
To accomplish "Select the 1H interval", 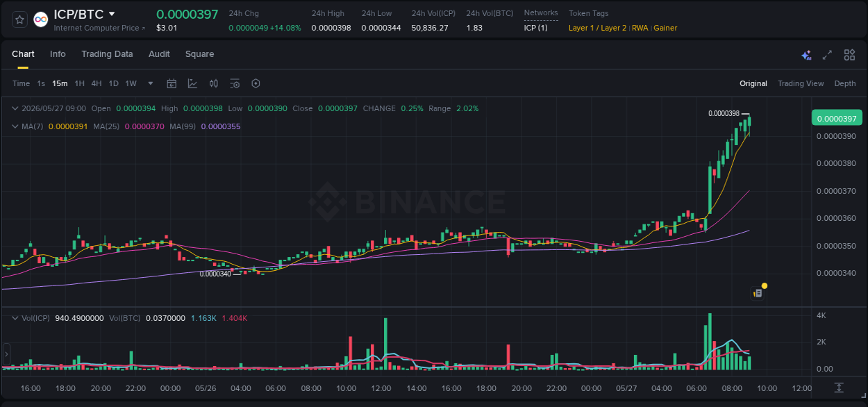I will point(79,83).
